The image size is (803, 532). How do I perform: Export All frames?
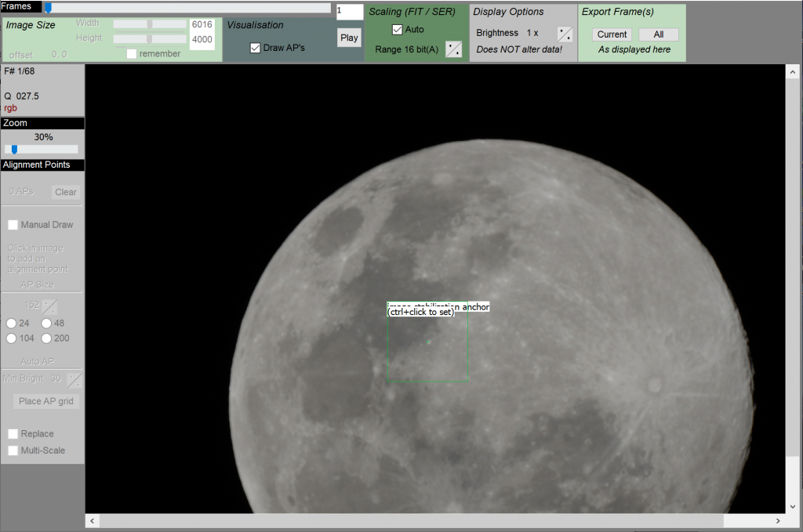click(659, 34)
